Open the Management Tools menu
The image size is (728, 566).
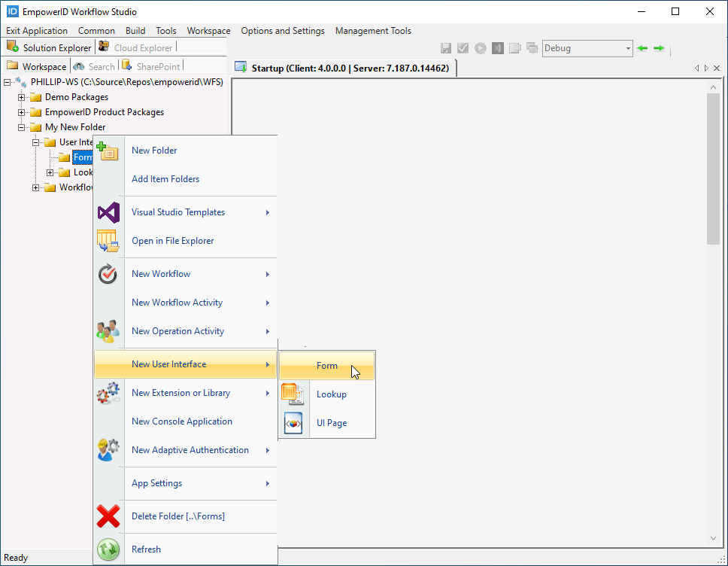click(x=373, y=31)
